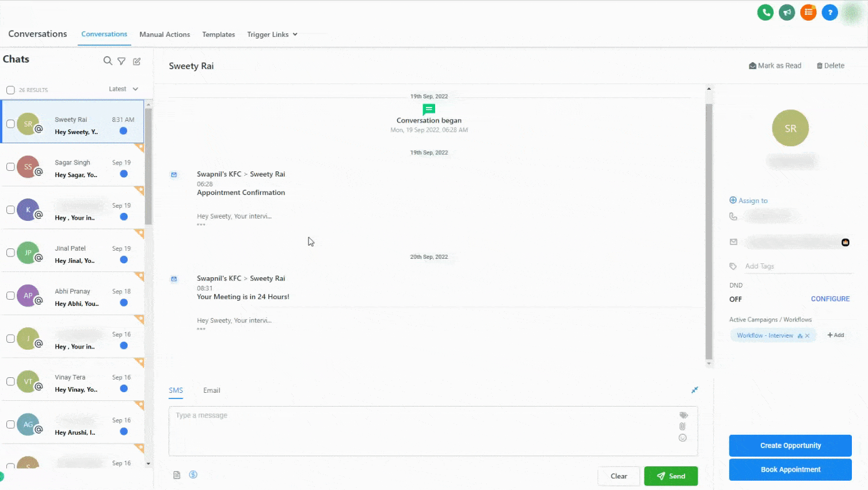Open the blue help question-mark icon

[829, 12]
